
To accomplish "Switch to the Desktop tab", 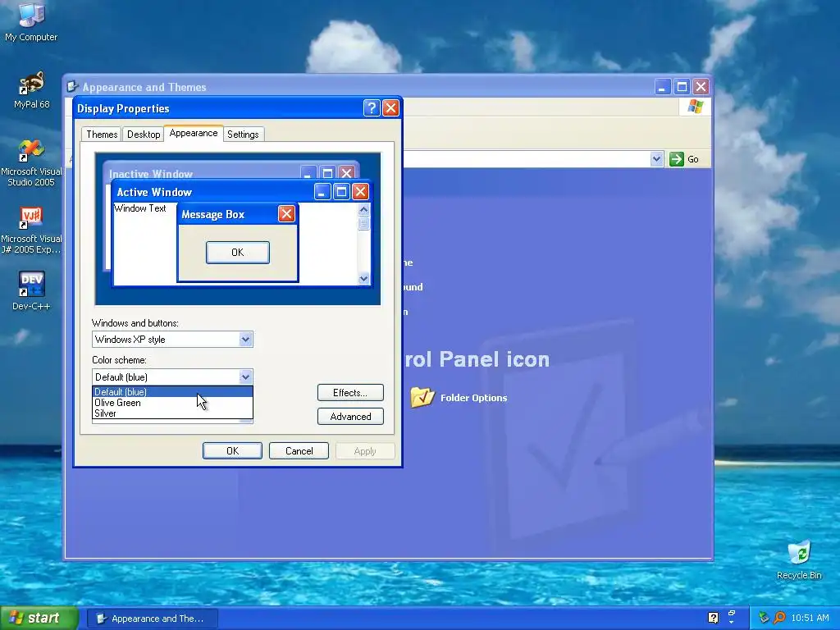I will (143, 134).
